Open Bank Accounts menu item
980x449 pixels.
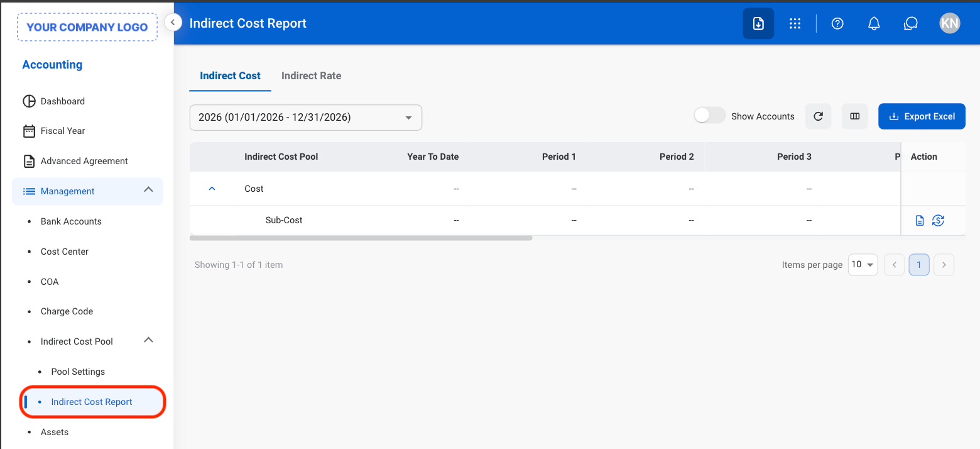pos(71,221)
